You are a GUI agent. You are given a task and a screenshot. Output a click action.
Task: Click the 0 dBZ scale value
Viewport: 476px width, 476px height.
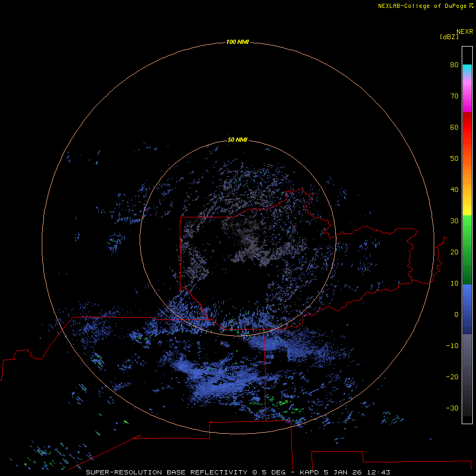(x=456, y=315)
